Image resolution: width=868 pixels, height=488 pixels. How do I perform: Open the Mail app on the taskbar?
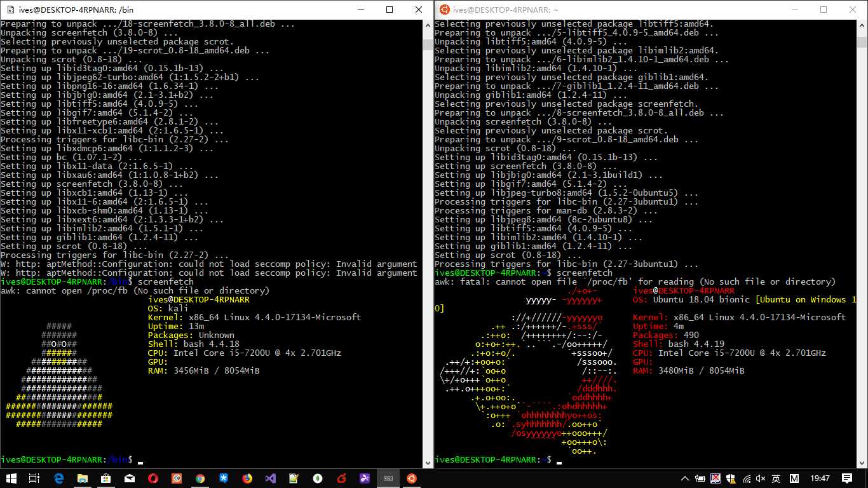[130, 478]
